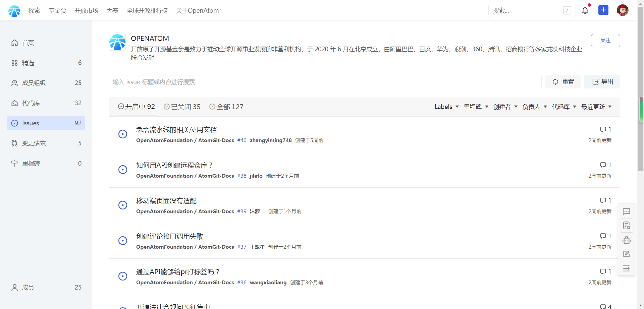Click the 变更请求 pull request icon
The width and height of the screenshot is (644, 309).
tap(14, 143)
